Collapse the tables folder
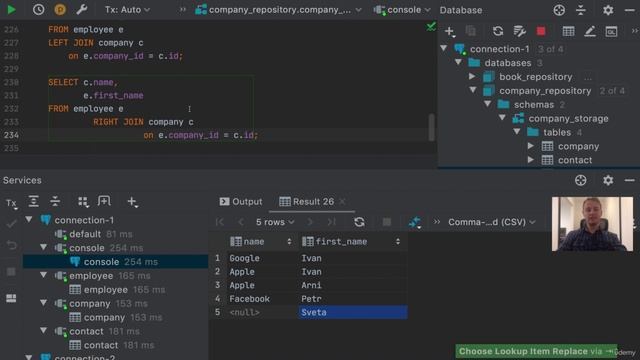Image resolution: width=640 pixels, height=360 pixels. [x=517, y=131]
